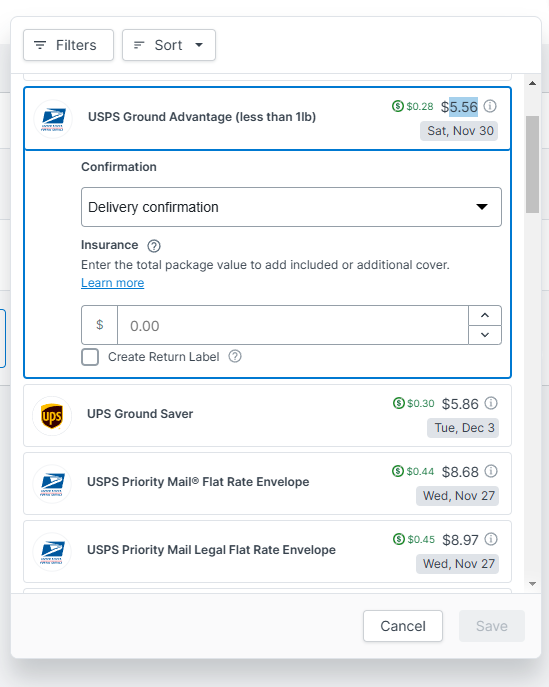This screenshot has width=549, height=687.
Task: Open the Filters panel
Action: pyautogui.click(x=68, y=45)
